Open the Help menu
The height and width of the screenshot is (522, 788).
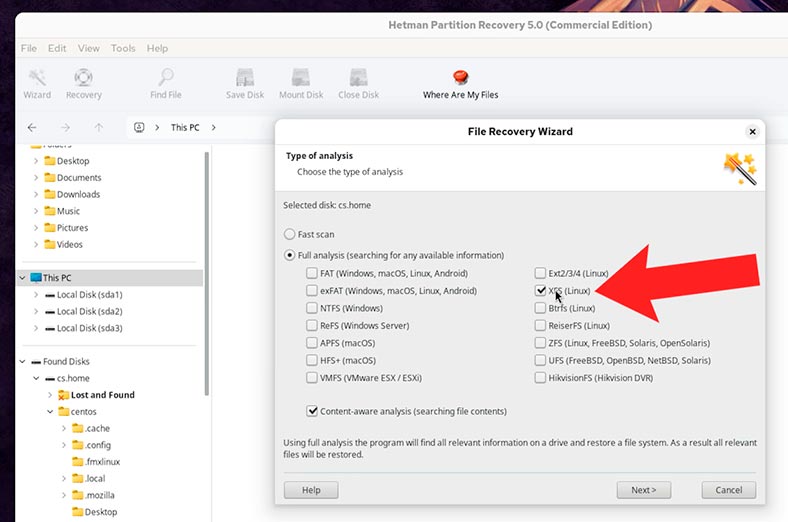tap(157, 48)
